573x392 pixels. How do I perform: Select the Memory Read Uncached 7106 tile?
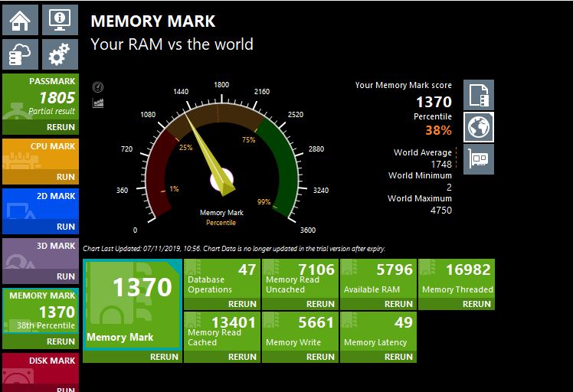click(300, 279)
